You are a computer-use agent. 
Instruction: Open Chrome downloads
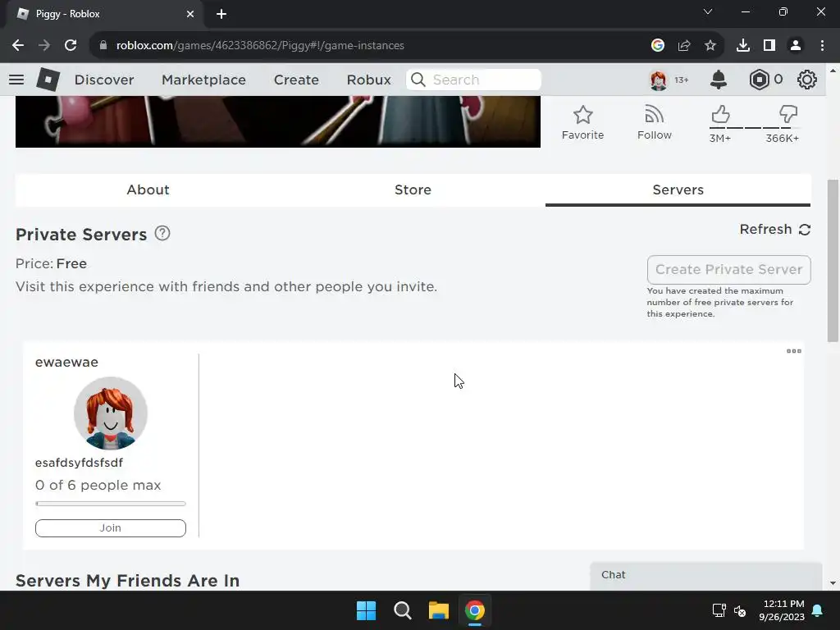click(743, 46)
